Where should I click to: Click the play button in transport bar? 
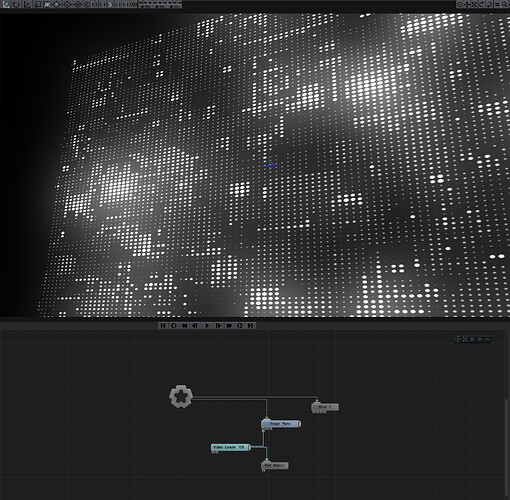(x=207, y=326)
